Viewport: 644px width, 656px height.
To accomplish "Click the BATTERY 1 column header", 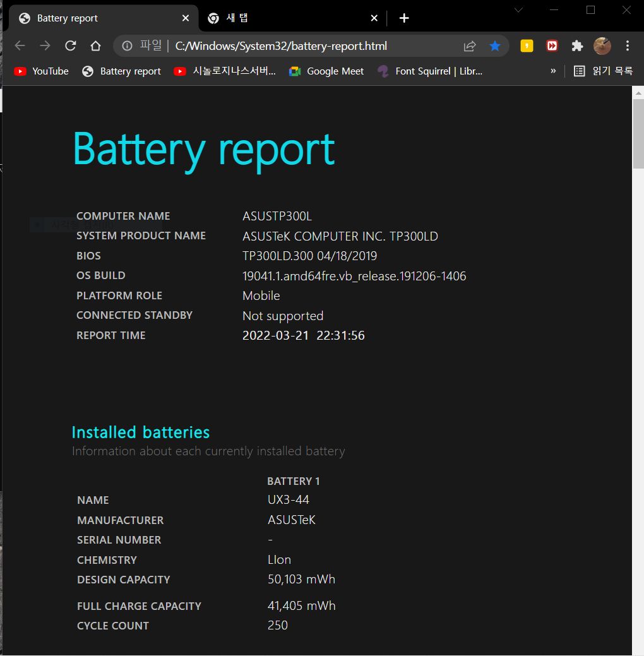I will point(294,481).
